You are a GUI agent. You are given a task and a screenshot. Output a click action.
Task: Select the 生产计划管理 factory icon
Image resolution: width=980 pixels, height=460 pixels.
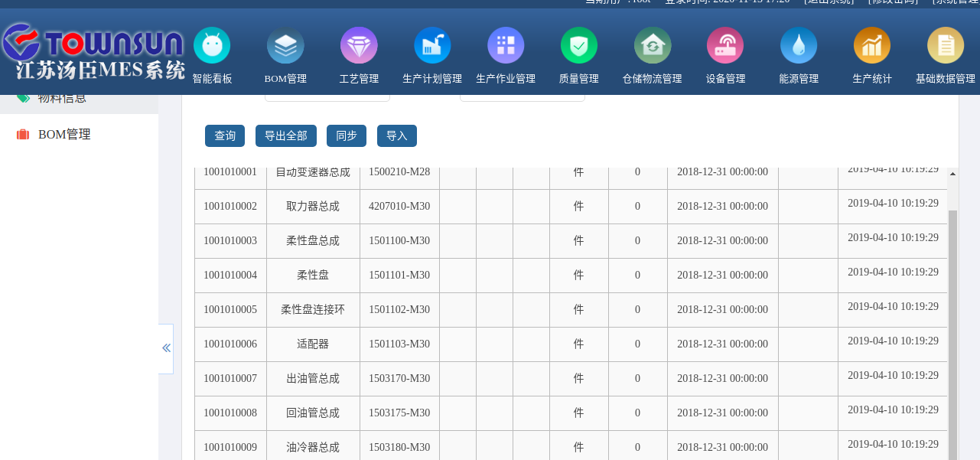click(x=432, y=46)
